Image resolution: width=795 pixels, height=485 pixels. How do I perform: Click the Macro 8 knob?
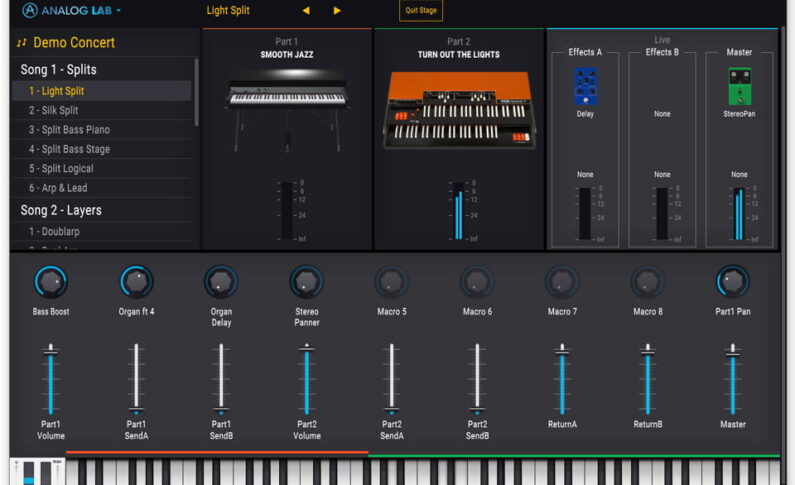[647, 282]
